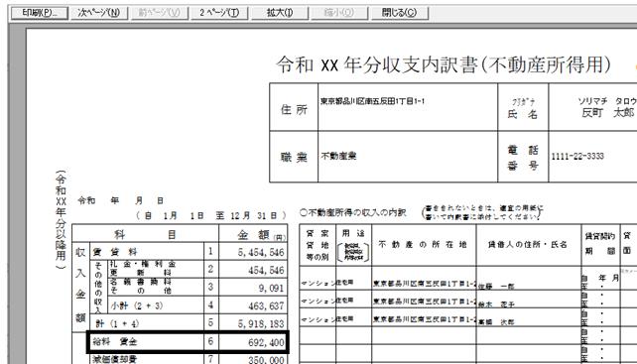Viewport: 637px width, 364px height.
Task: Click the 減価償却費 row label
Action: [x=114, y=359]
